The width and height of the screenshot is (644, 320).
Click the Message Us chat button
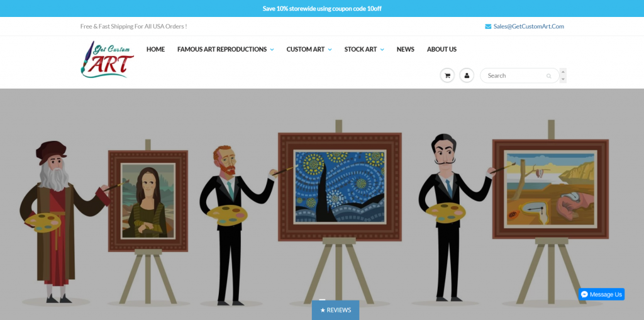tap(602, 294)
